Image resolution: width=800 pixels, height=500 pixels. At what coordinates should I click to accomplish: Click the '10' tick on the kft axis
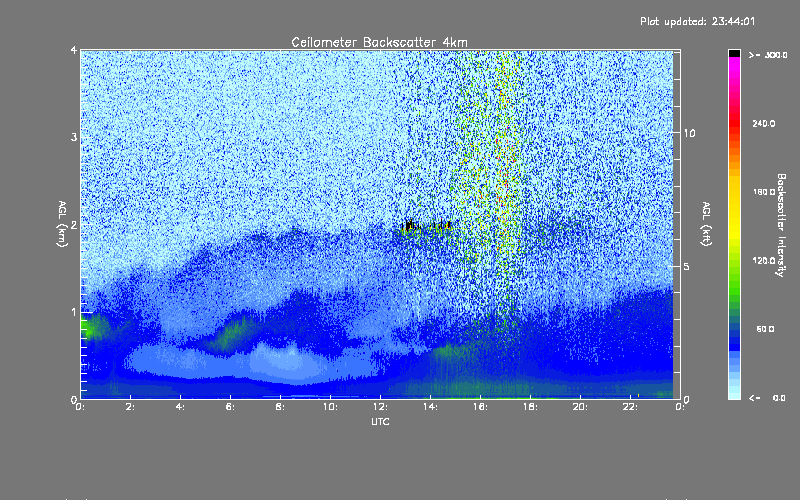coord(689,133)
